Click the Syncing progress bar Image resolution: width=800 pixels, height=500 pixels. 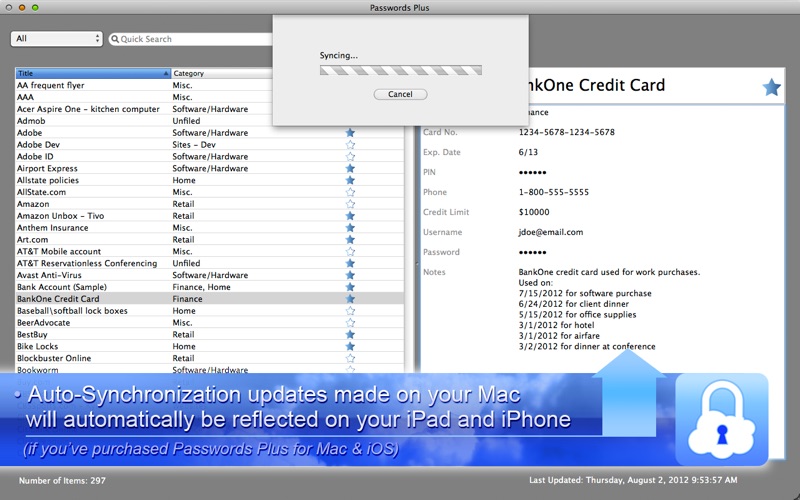(401, 70)
